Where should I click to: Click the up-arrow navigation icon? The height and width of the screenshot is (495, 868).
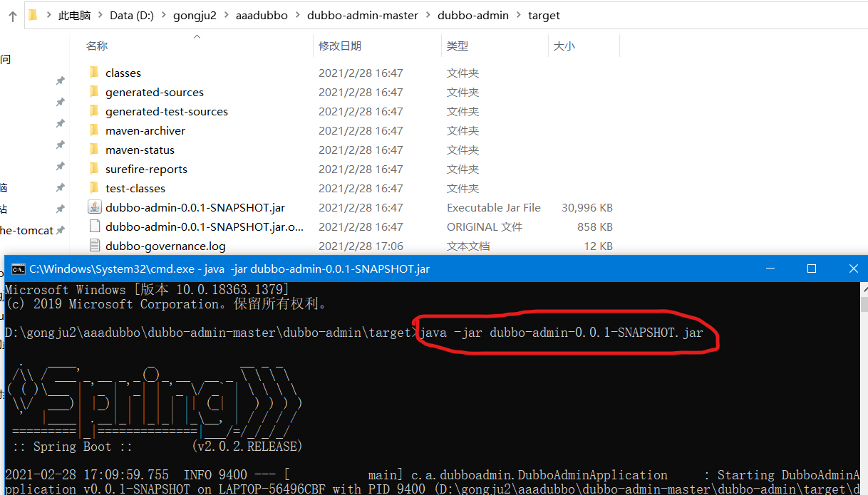click(12, 14)
